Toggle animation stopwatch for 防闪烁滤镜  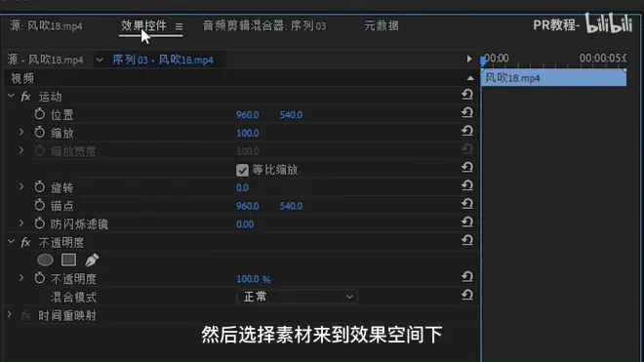coord(39,223)
